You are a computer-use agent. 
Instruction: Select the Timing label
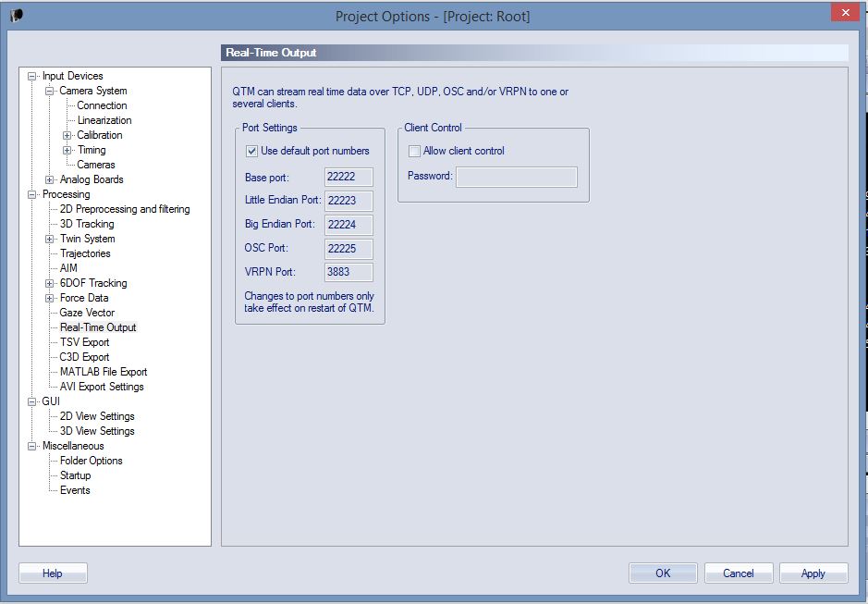click(92, 150)
